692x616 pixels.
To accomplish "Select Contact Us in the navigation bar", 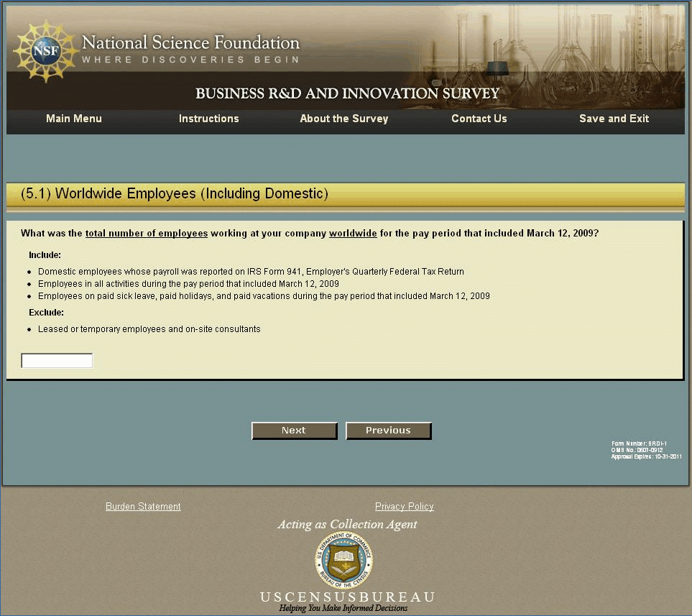I will pyautogui.click(x=479, y=119).
